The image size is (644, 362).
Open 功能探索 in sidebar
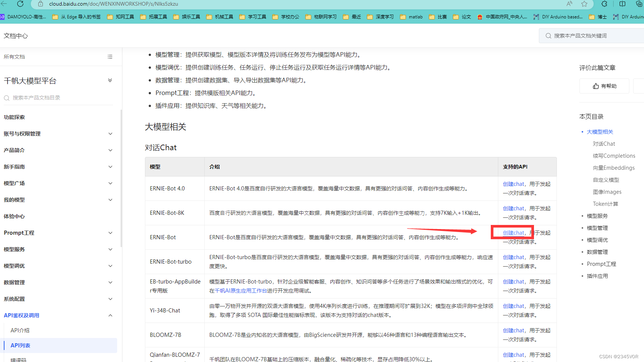(14, 117)
